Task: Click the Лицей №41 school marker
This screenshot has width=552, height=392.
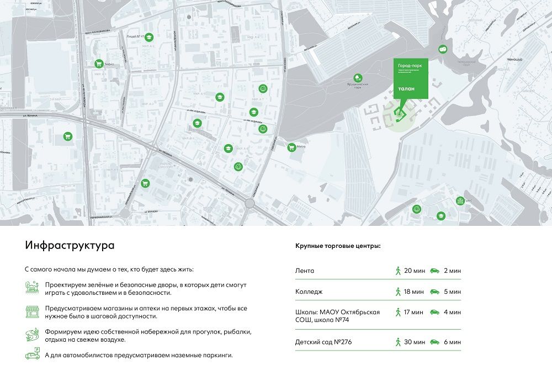Action: pyautogui.click(x=149, y=38)
